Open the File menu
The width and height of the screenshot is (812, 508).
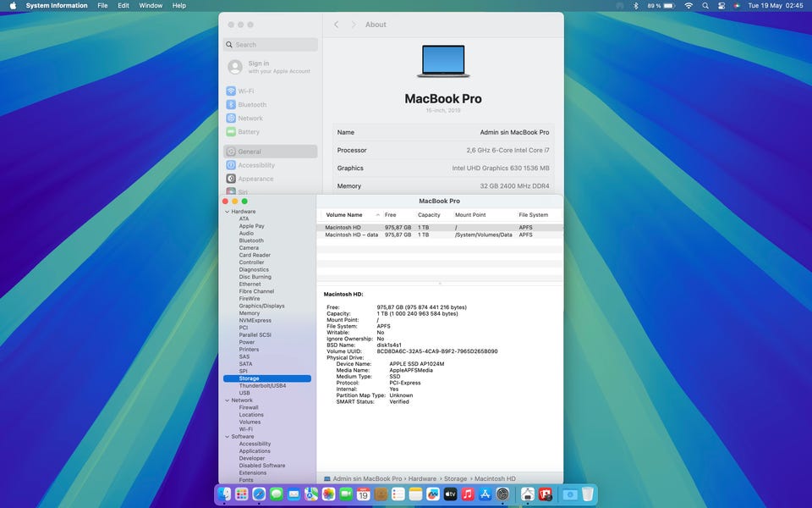tap(102, 6)
